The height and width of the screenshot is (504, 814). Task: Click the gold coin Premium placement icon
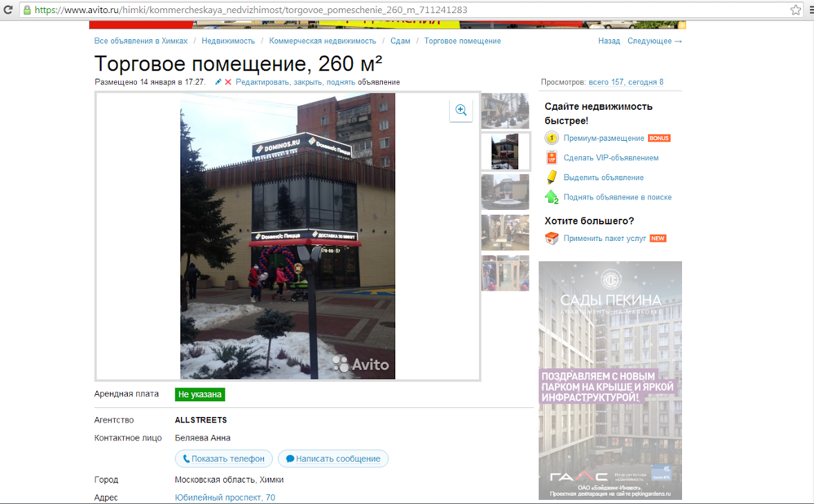[551, 138]
